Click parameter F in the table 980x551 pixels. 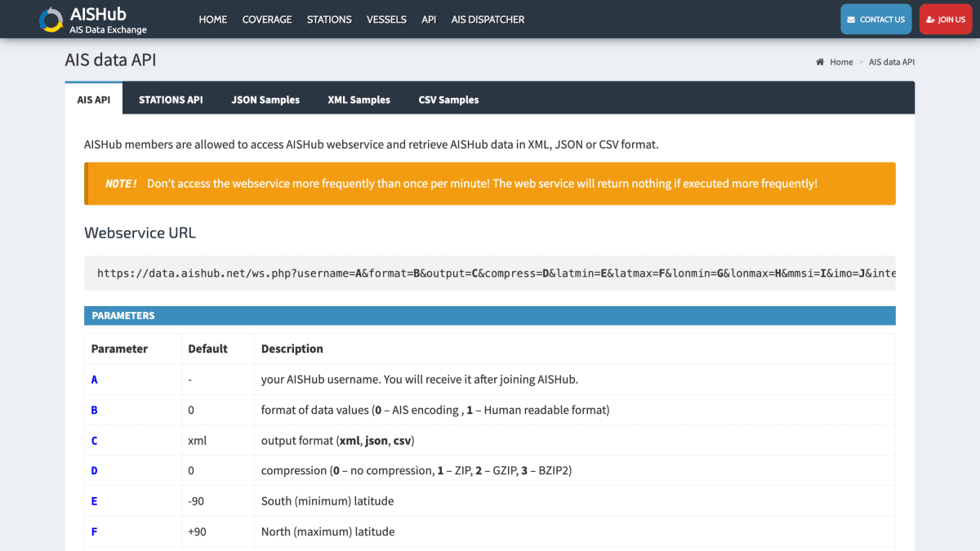tap(95, 531)
